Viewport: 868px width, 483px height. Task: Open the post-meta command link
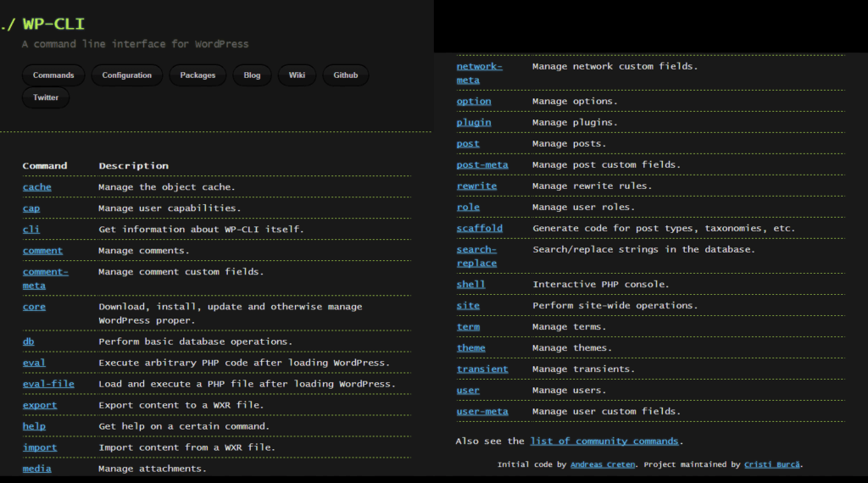[x=482, y=165]
